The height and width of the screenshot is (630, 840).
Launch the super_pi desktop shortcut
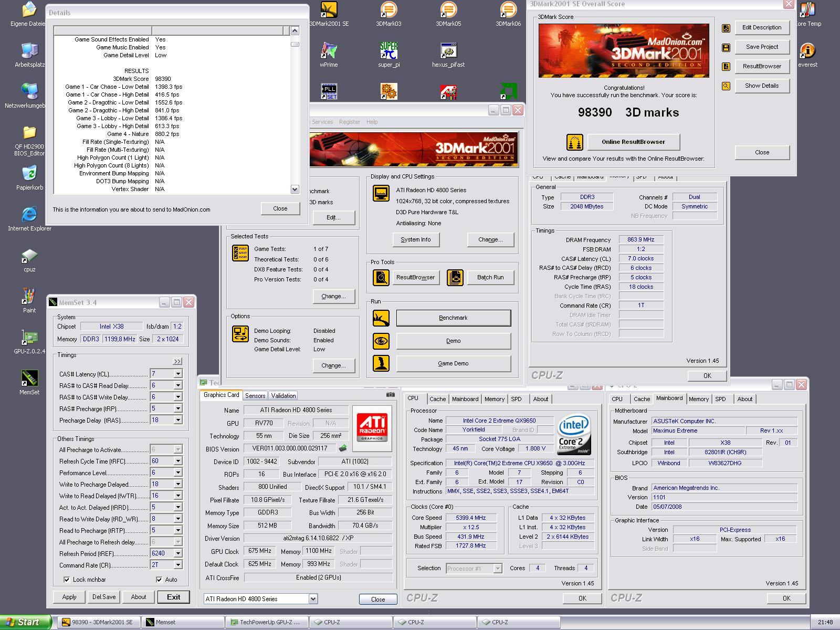click(x=388, y=55)
